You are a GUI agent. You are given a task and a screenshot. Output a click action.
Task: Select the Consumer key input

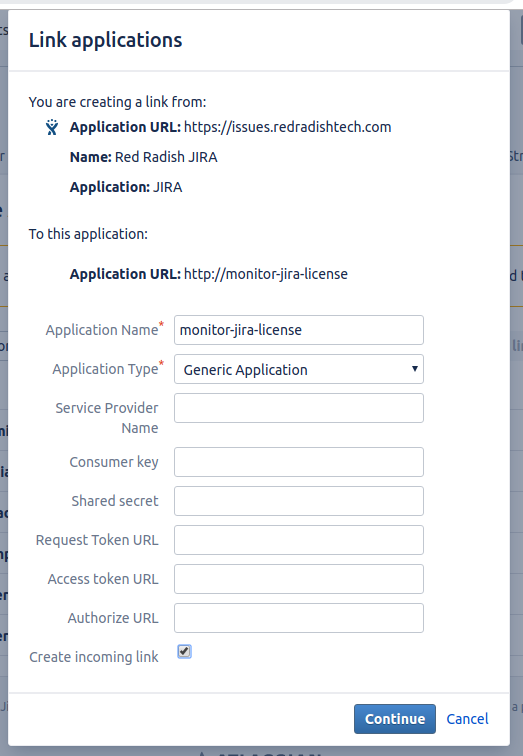pyautogui.click(x=299, y=462)
